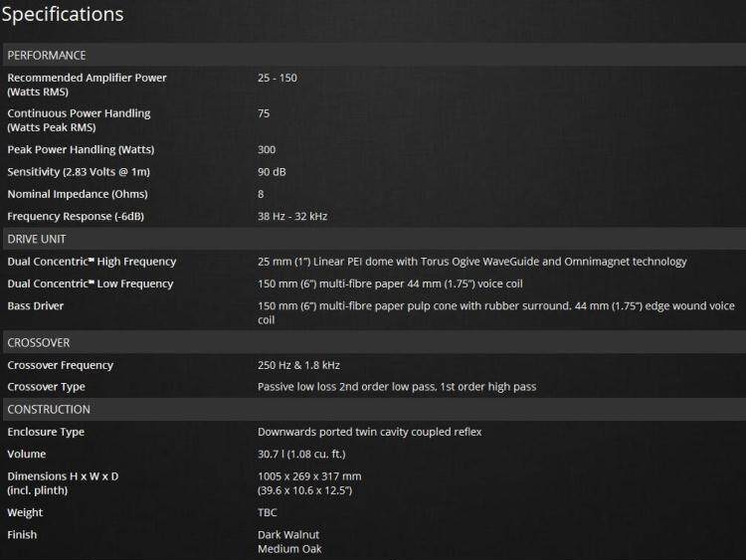This screenshot has height=560, width=746.
Task: Select the Enclosure Type label
Action: point(46,432)
